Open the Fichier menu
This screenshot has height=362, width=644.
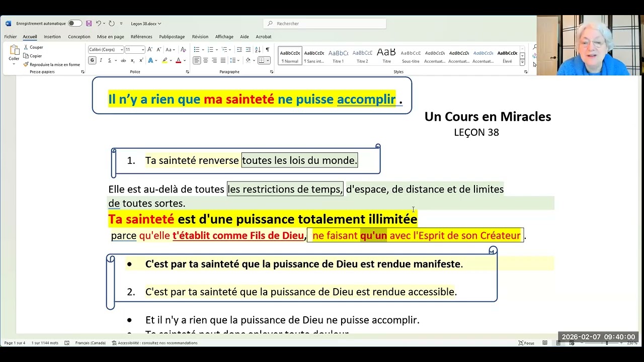(x=11, y=37)
